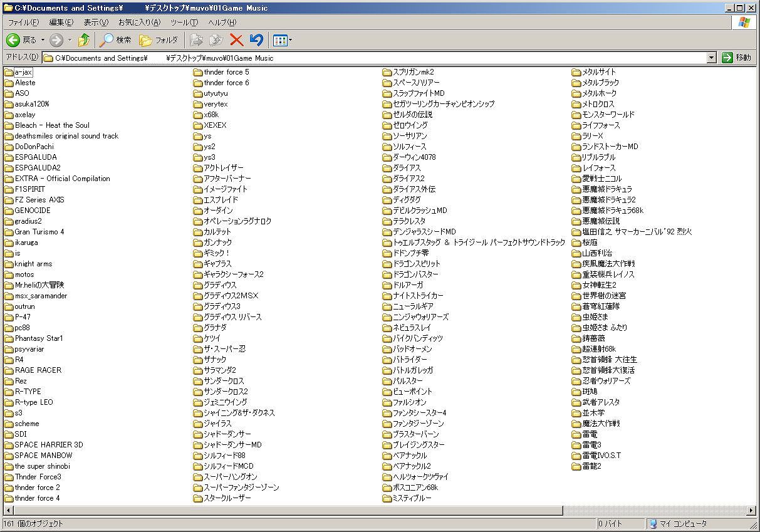
Task: Select '雷電IVO.S.T' folder name
Action: 601,456
